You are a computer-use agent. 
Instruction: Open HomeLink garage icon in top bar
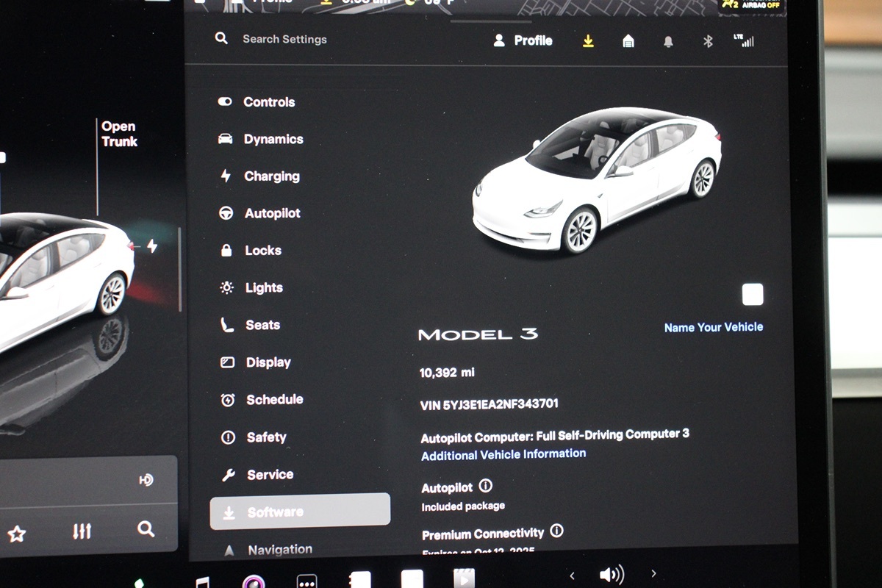[x=628, y=41]
